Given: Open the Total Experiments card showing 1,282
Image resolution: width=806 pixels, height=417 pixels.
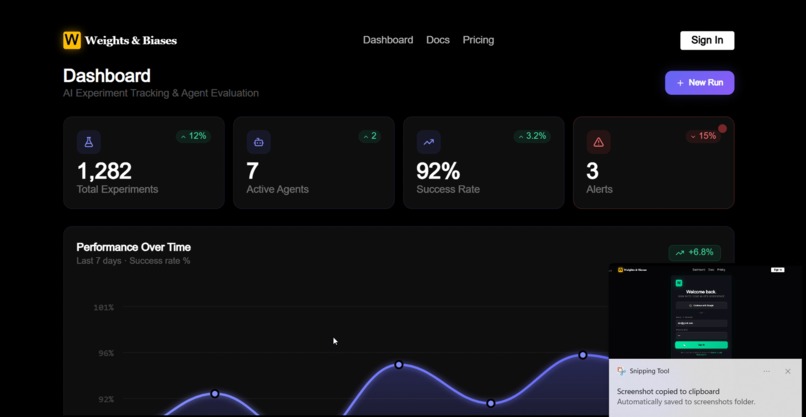Looking at the screenshot, I should (x=144, y=162).
